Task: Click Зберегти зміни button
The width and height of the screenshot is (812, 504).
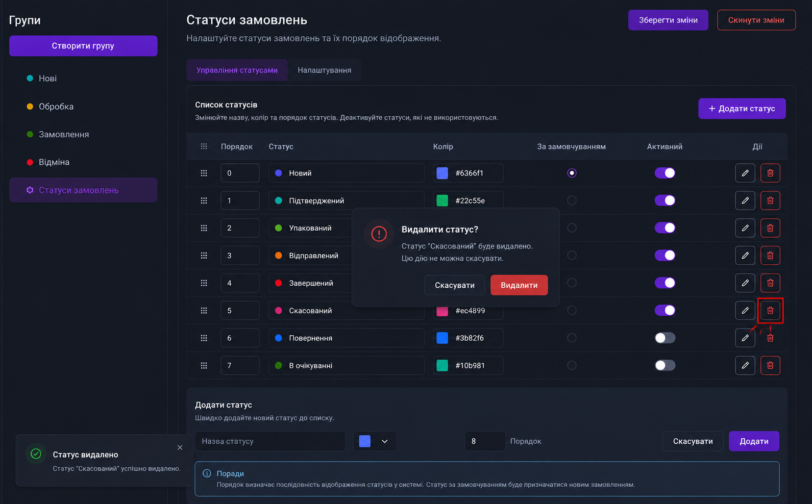Action: [668, 20]
